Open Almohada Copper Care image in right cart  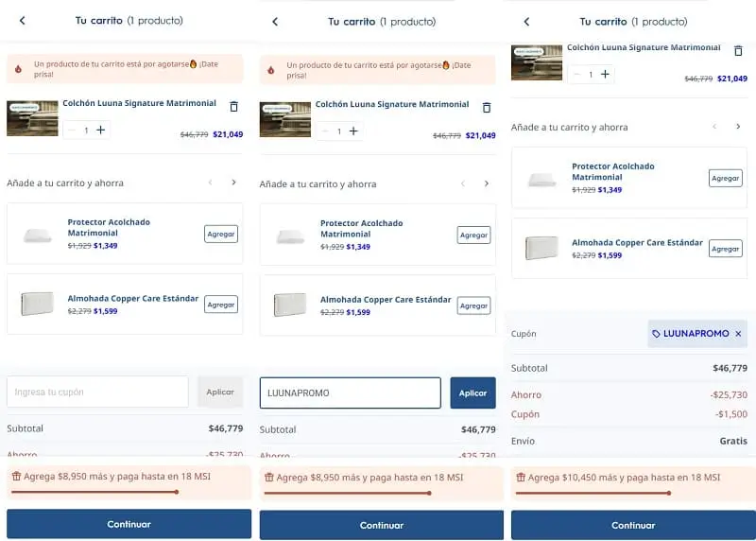point(541,248)
